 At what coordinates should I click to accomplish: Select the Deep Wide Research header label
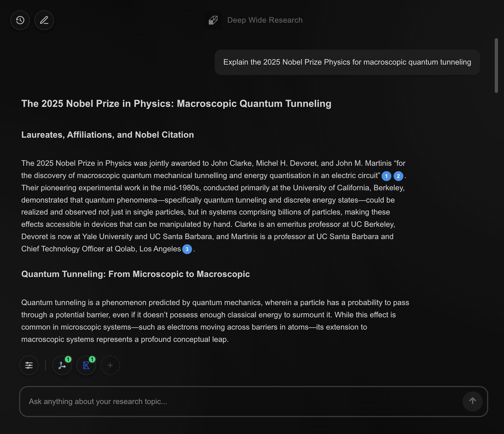pyautogui.click(x=265, y=20)
